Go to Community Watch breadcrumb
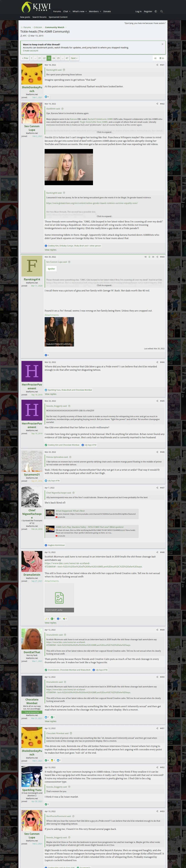Screen dimensions: 186x868 pos(55,27)
